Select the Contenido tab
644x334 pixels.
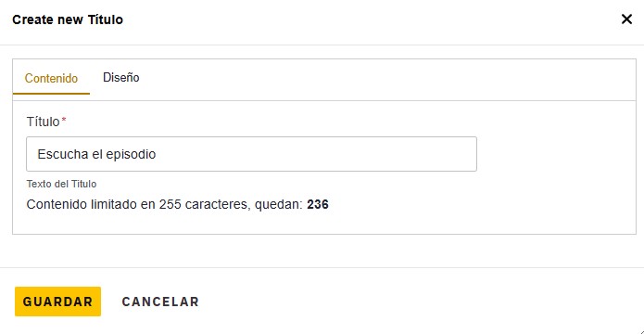(x=51, y=78)
